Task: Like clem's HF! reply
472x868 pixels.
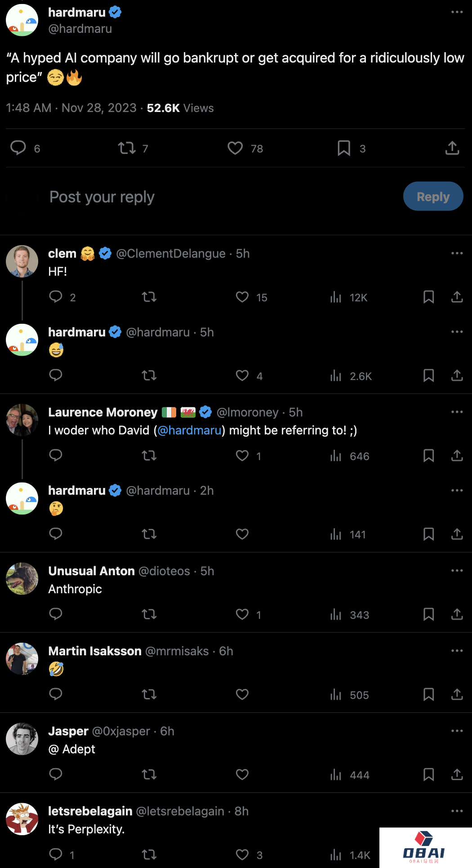Action: click(242, 297)
